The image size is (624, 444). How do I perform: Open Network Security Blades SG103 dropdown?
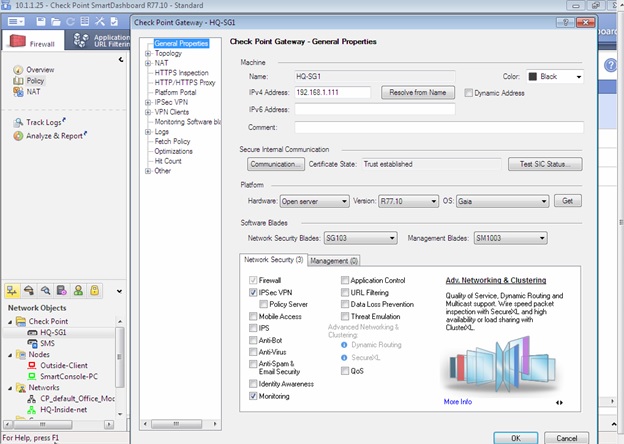tap(361, 238)
